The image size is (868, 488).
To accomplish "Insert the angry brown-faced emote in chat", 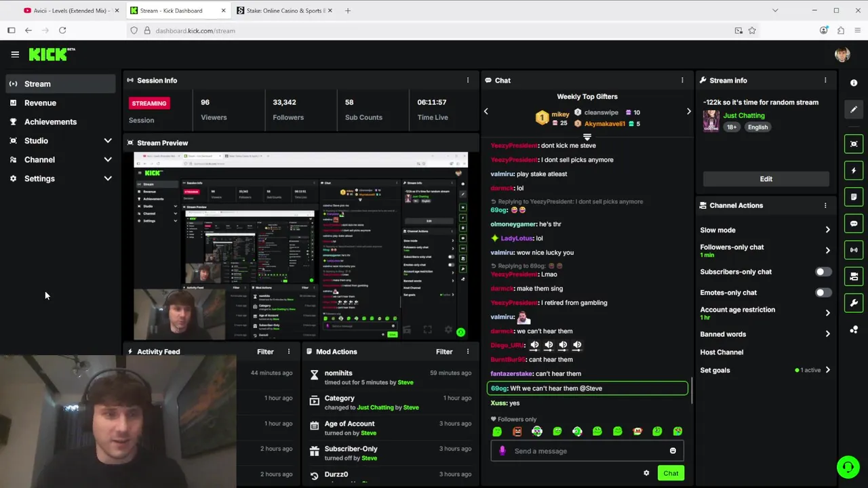I will pyautogui.click(x=517, y=431).
